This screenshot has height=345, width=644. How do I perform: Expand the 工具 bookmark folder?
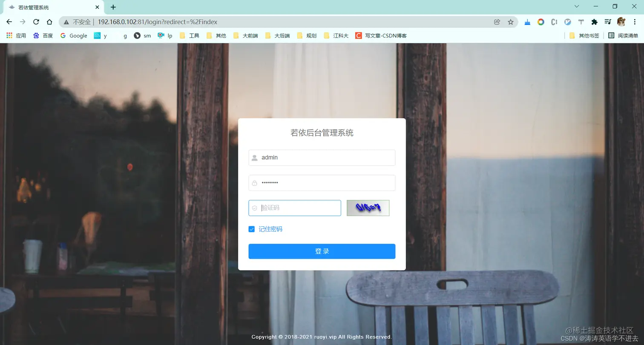tap(190, 36)
